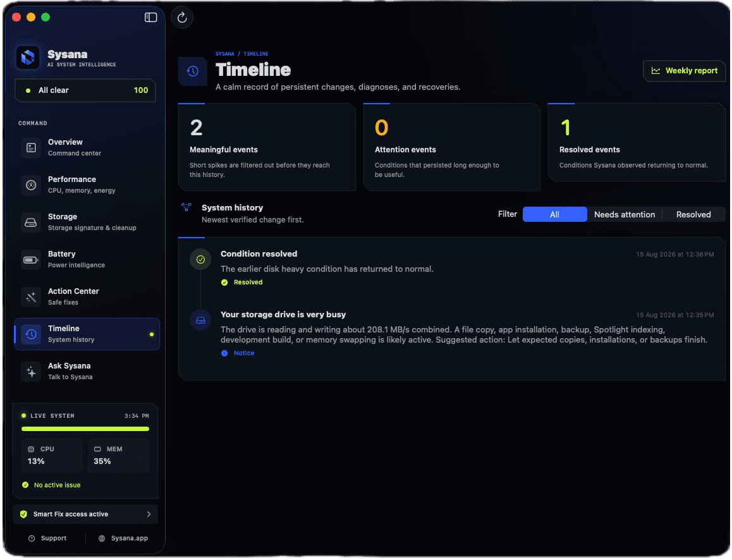Click the '15 Aug 2026 at 12:36 PM' timestamp
The height and width of the screenshot is (560, 732).
674,255
